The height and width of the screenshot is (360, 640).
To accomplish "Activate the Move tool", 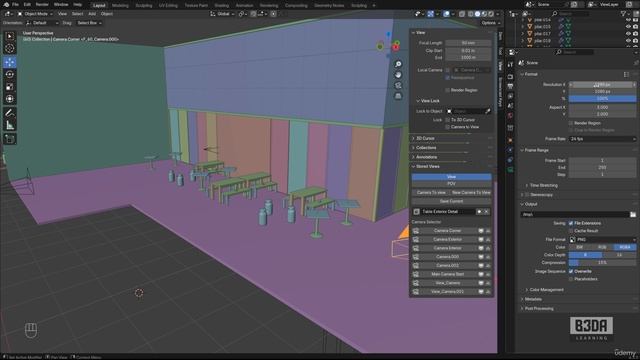I will pos(10,62).
